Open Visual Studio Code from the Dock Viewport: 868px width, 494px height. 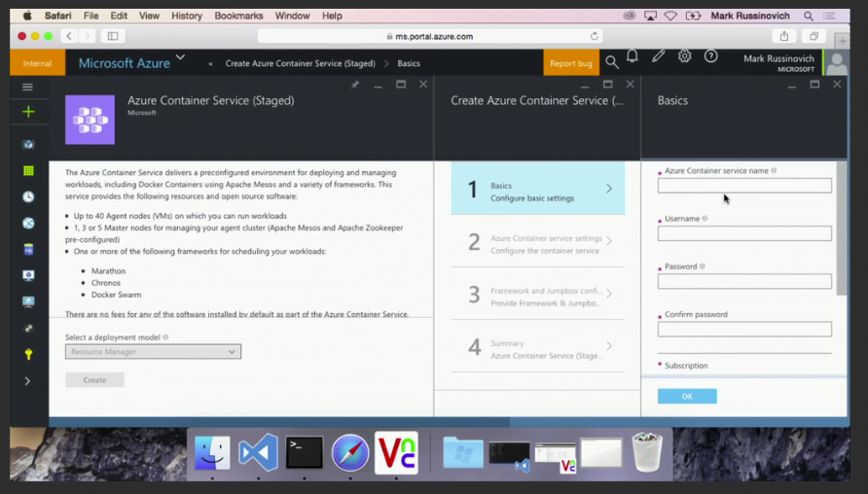click(258, 452)
